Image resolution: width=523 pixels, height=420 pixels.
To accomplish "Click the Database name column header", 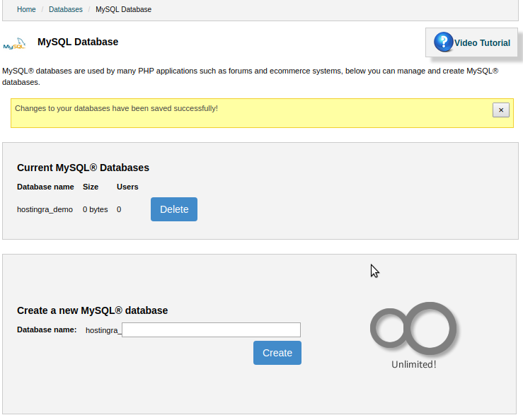I will point(45,187).
